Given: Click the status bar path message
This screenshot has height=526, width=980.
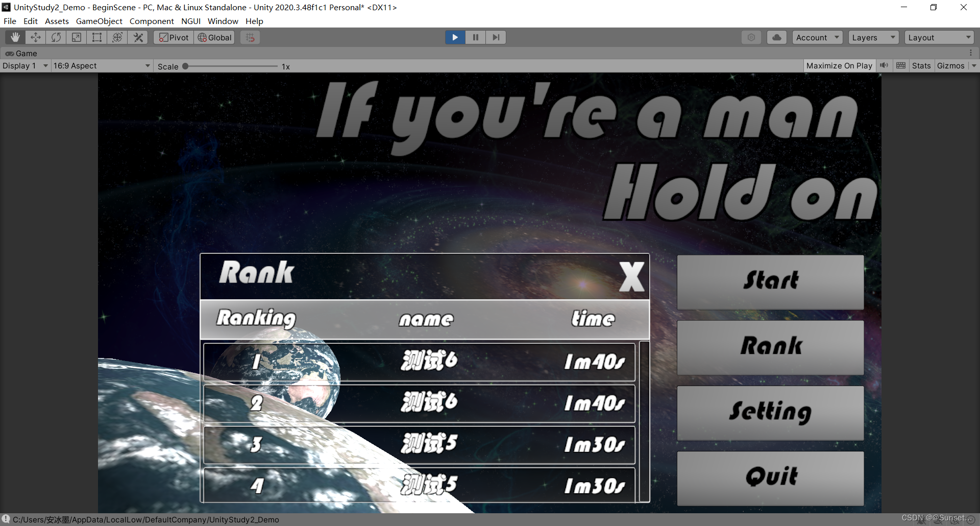Looking at the screenshot, I should [146, 519].
